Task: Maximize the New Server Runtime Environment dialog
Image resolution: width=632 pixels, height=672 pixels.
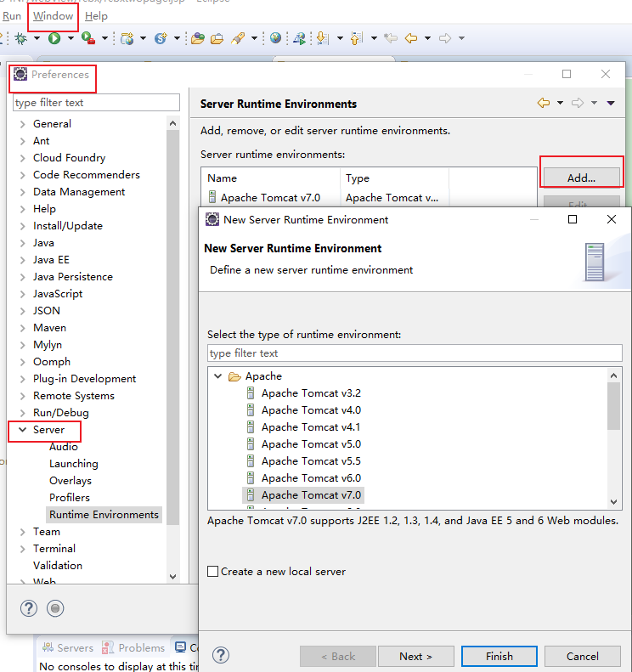Action: pos(573,219)
